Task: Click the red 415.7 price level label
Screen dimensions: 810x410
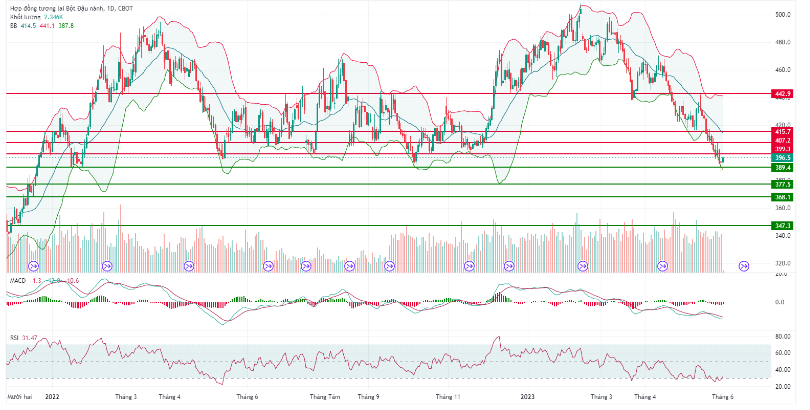Action: [x=782, y=131]
